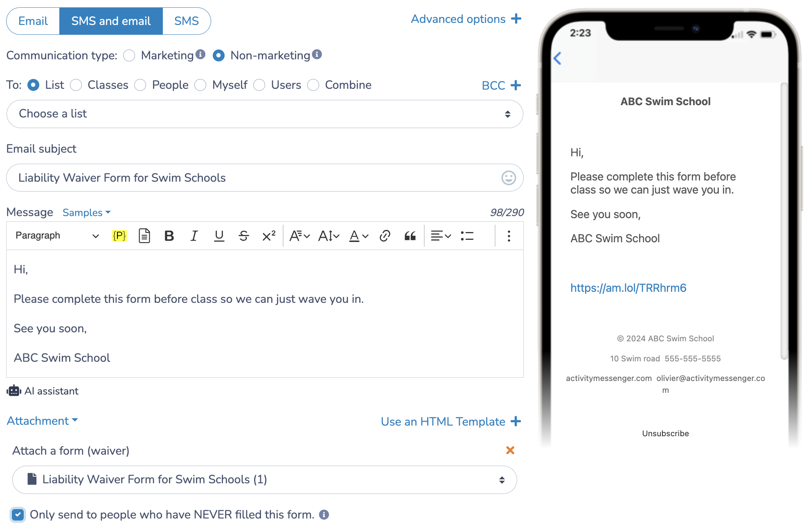This screenshot has width=806, height=532.
Task: Select the Users recipient option
Action: (x=259, y=85)
